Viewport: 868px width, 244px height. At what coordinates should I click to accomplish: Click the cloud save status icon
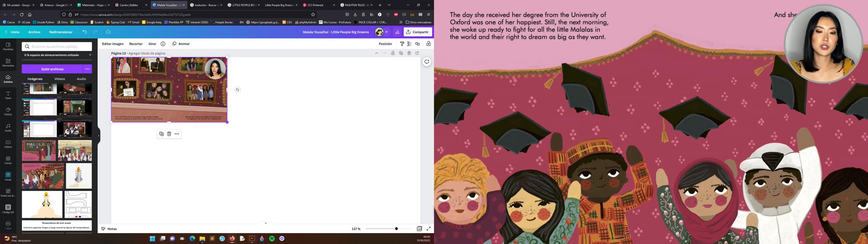tap(108, 32)
